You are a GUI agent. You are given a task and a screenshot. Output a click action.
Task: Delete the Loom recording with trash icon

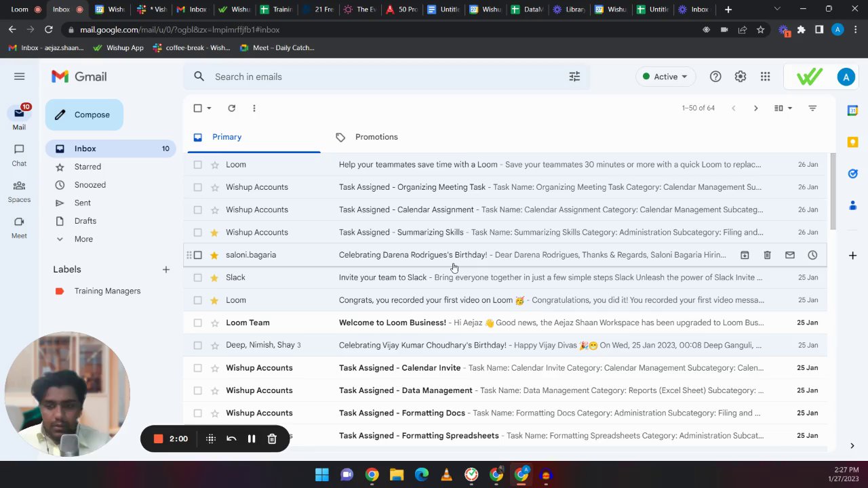272,439
